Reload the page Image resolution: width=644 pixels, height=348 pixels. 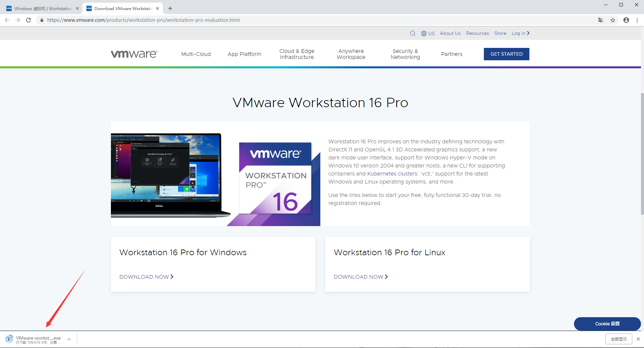pos(28,20)
